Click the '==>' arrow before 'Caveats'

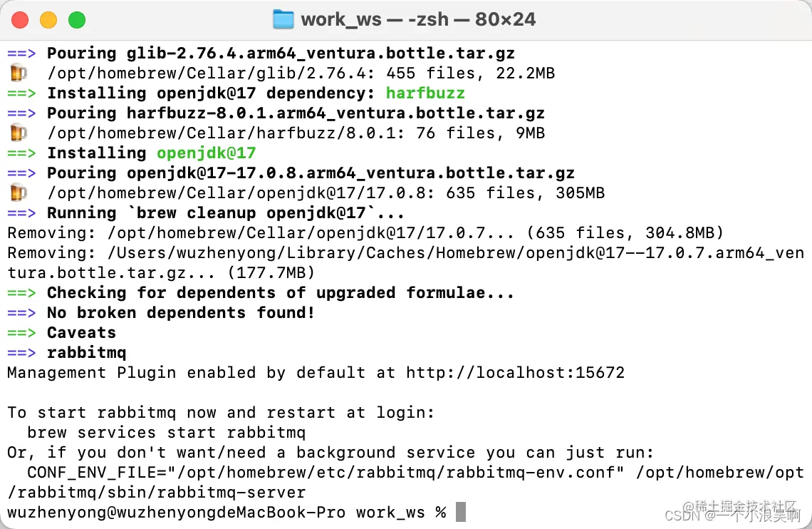click(x=21, y=333)
